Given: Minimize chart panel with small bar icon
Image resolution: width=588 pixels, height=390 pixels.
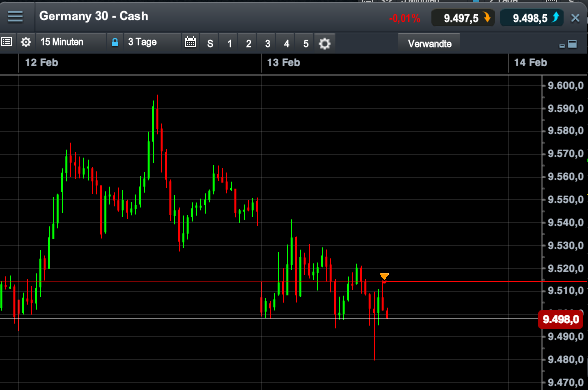Looking at the screenshot, I should pos(562,46).
